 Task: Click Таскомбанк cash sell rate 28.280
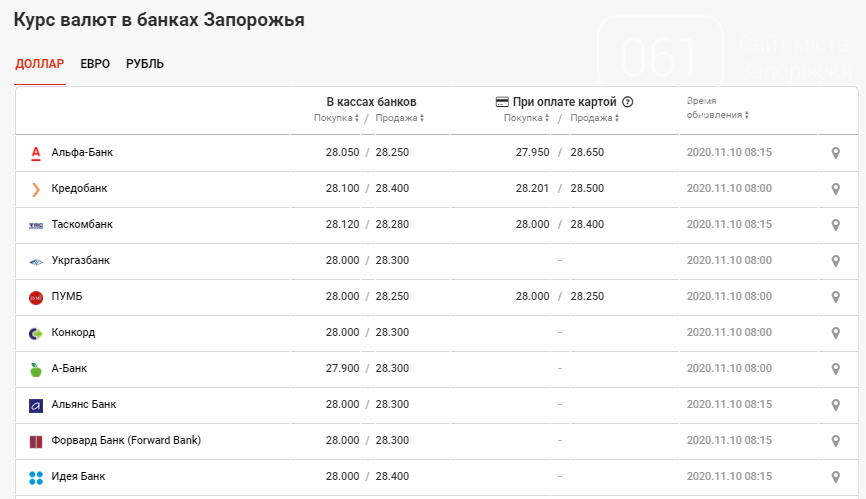(x=392, y=224)
